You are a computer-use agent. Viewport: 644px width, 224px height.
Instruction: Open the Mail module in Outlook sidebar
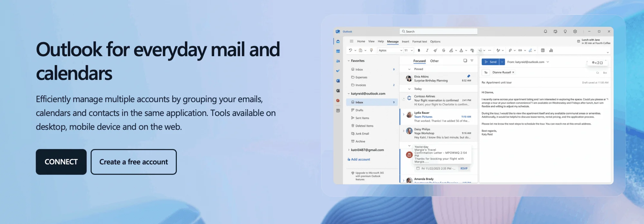point(338,42)
